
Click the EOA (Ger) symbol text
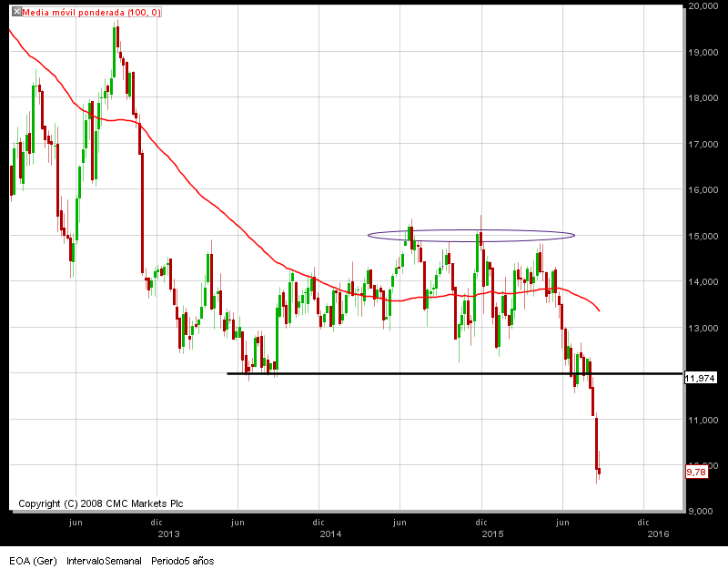[33, 561]
